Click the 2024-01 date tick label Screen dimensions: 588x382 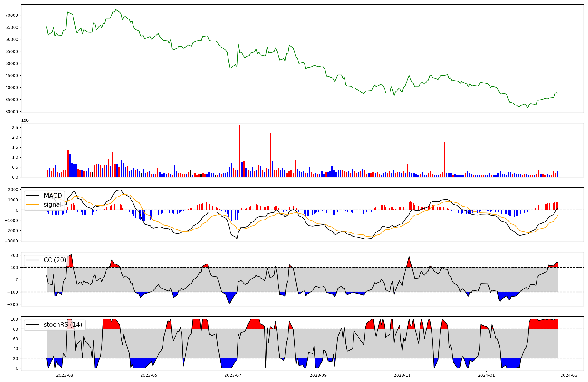tap(486, 375)
